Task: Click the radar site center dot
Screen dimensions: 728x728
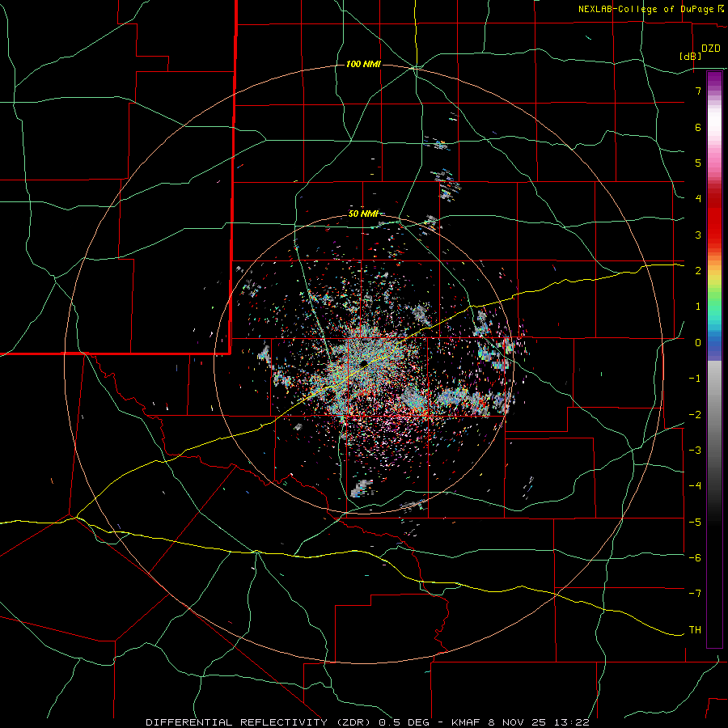Action: click(x=364, y=362)
